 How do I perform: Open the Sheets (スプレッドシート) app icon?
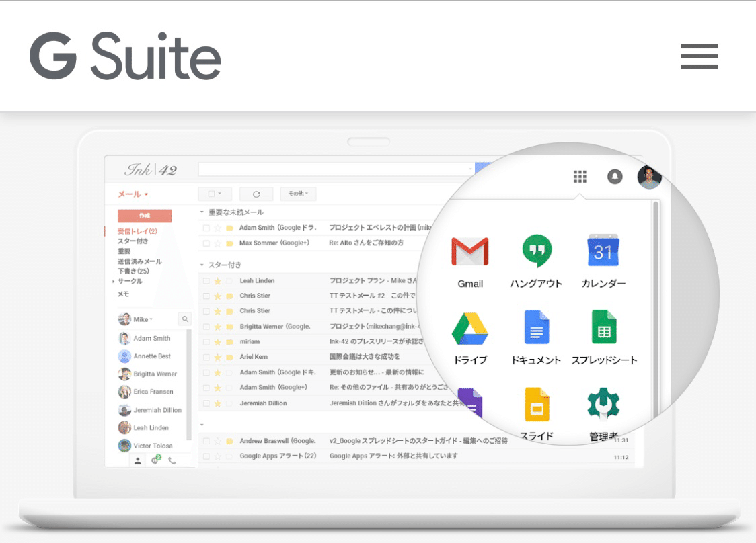click(x=604, y=327)
